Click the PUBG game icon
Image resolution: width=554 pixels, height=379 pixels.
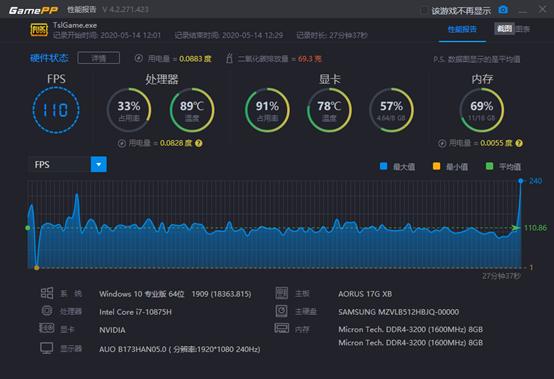pos(39,30)
